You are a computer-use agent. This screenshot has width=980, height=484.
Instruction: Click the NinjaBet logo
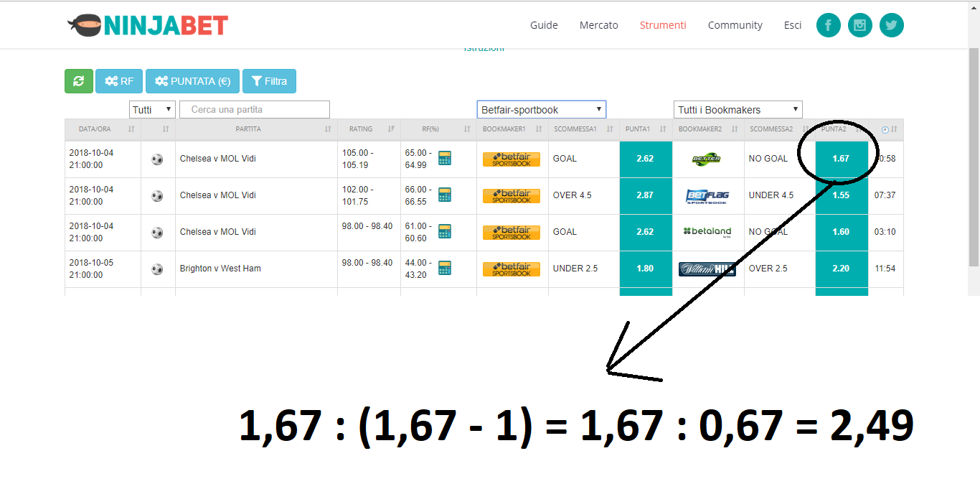click(x=147, y=25)
